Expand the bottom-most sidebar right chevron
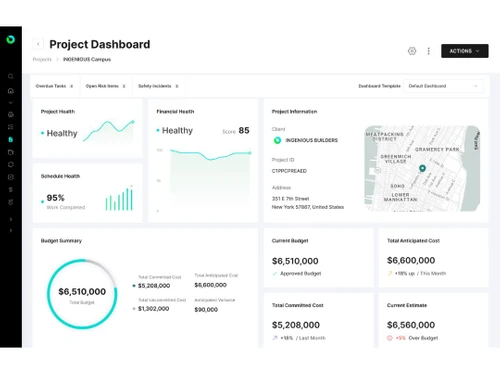The height and width of the screenshot is (375, 500). 11,230
